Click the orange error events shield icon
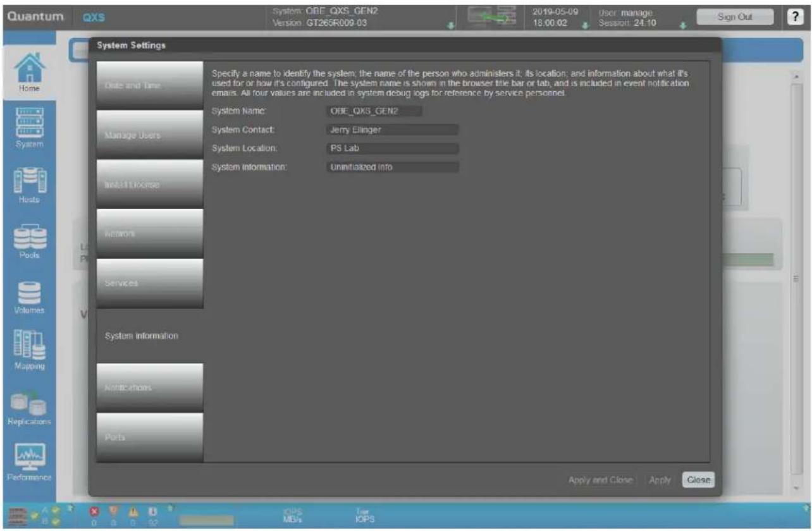The width and height of the screenshot is (812, 531). [x=114, y=511]
